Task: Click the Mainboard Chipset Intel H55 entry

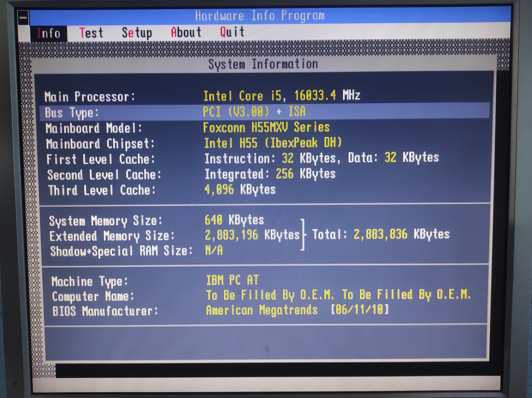Action: point(273,143)
